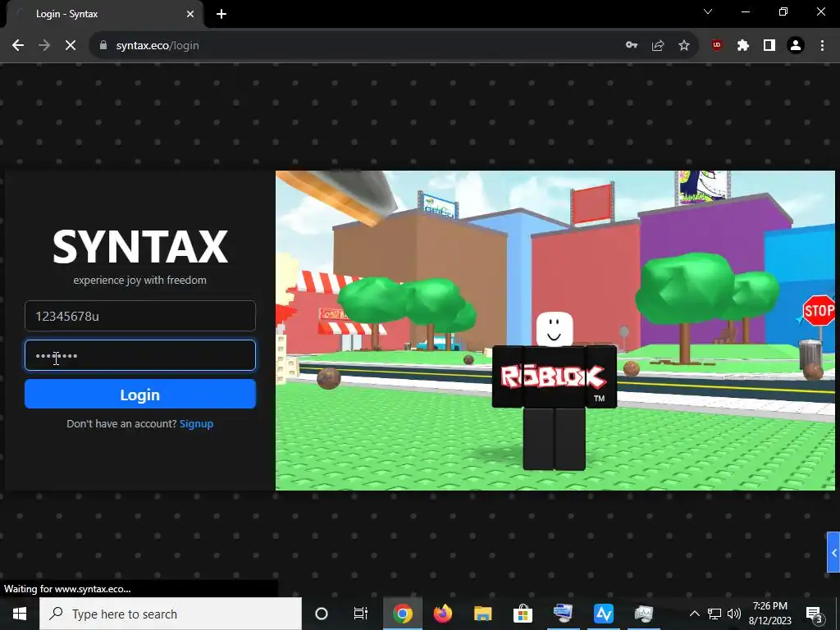Open a new browser tab

click(221, 14)
